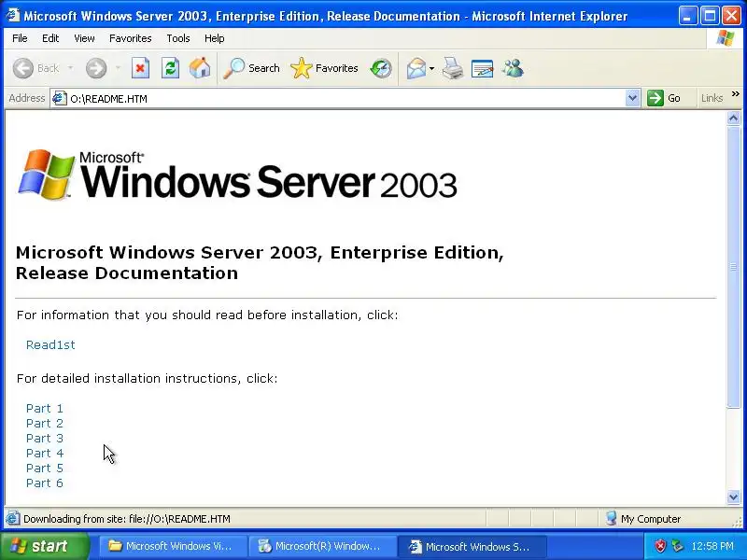Click the scrollbar up arrow
The image size is (747, 560).
click(733, 118)
